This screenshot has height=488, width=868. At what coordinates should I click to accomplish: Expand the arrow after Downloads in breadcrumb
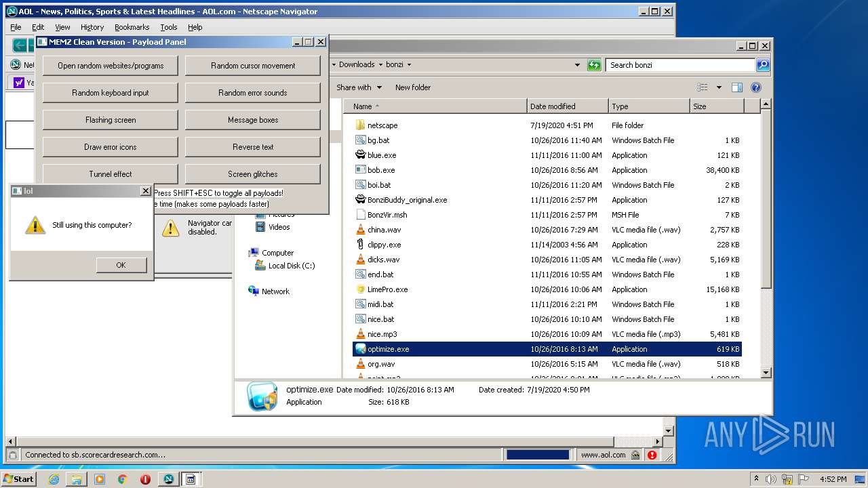click(x=380, y=65)
